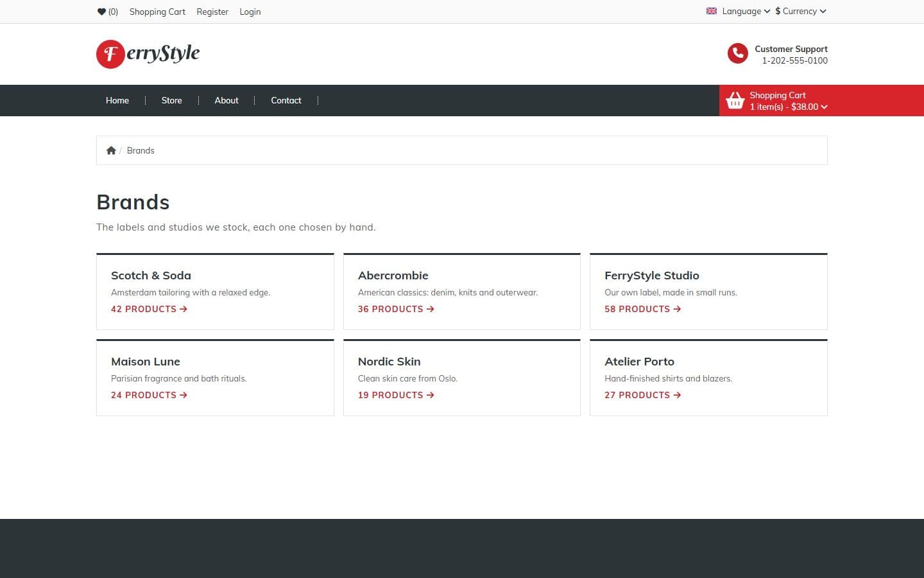Open the Atelier Porto brand title

tap(640, 362)
